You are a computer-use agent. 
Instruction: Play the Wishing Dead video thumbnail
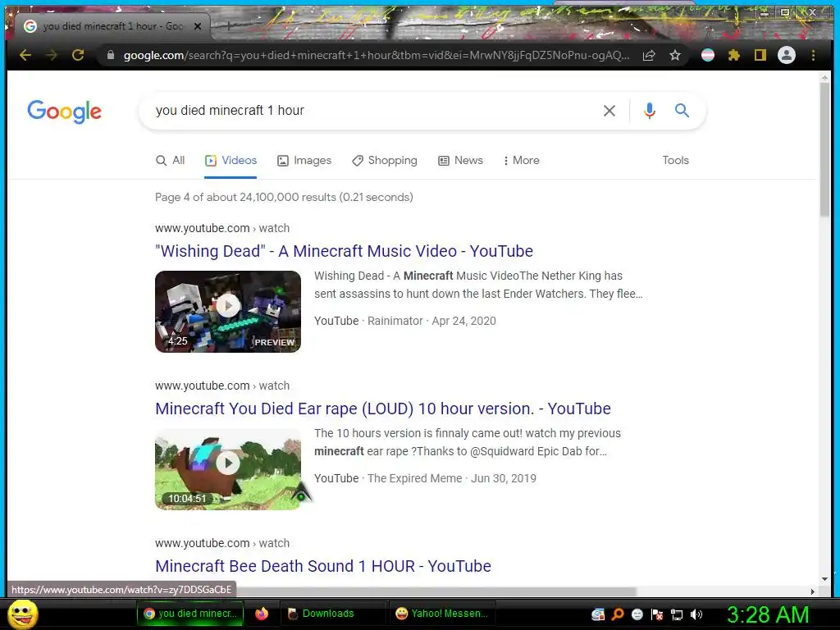[228, 311]
